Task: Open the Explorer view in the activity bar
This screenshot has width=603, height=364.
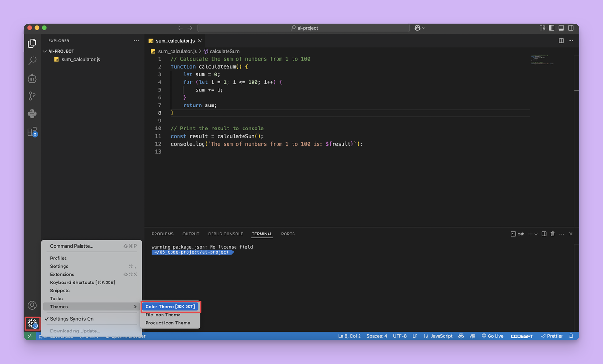Action: tap(32, 42)
